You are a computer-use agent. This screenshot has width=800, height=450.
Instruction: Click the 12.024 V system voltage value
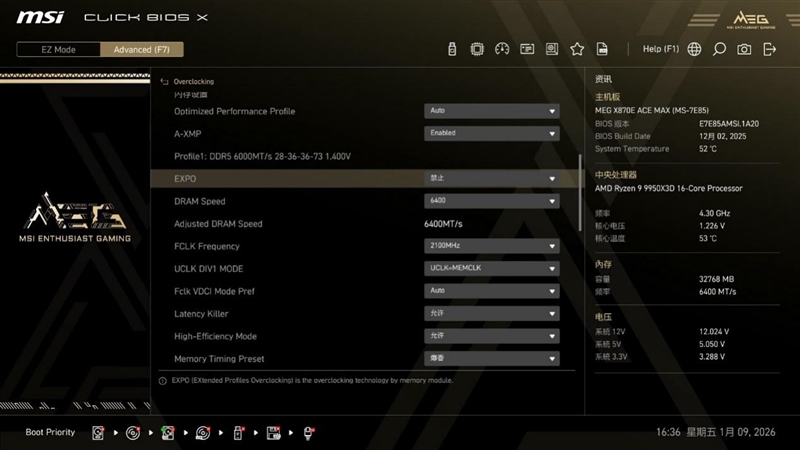714,332
